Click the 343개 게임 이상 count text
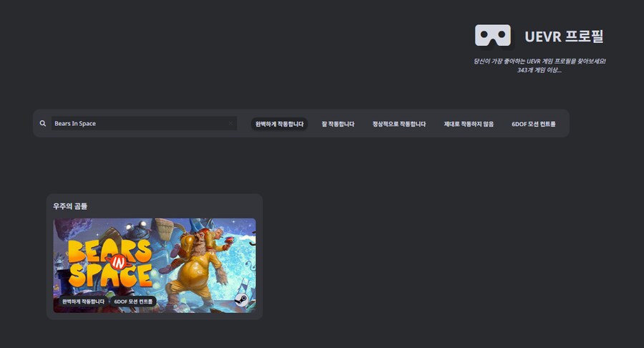 [x=539, y=69]
